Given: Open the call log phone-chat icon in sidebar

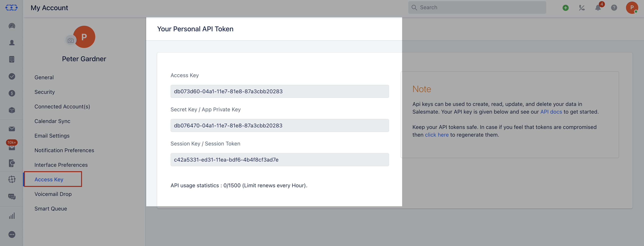Looking at the screenshot, I should click(12, 163).
